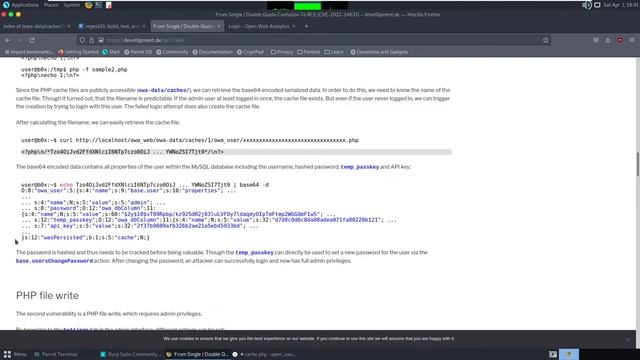Switch to the regex101 tab
This screenshot has width=640, height=360.
click(112, 26)
